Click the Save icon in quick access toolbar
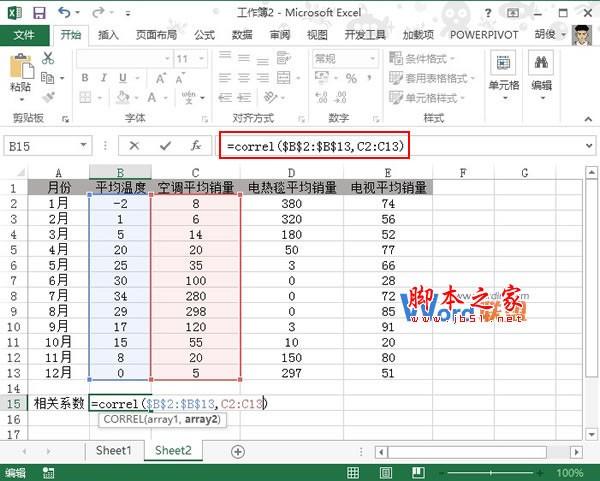 [39, 13]
